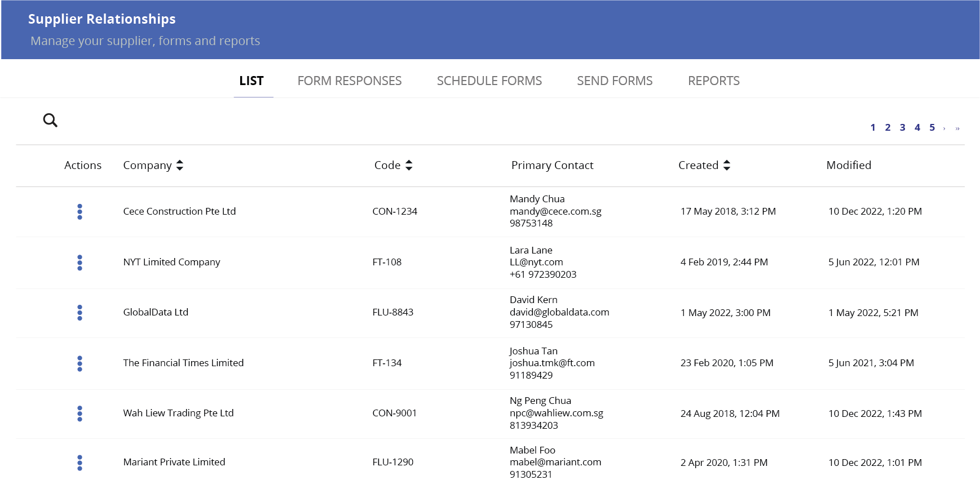The height and width of the screenshot is (489, 980).
Task: Go to page 5 in pagination
Action: click(932, 127)
